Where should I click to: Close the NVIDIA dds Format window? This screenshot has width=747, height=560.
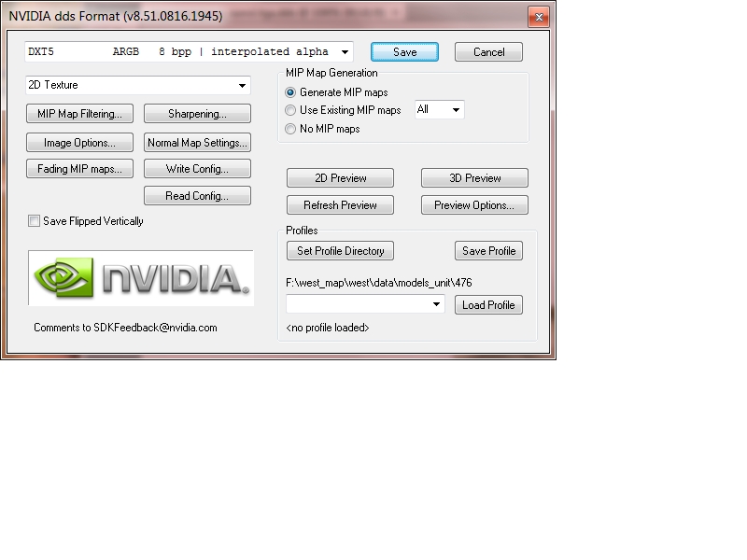[x=539, y=17]
